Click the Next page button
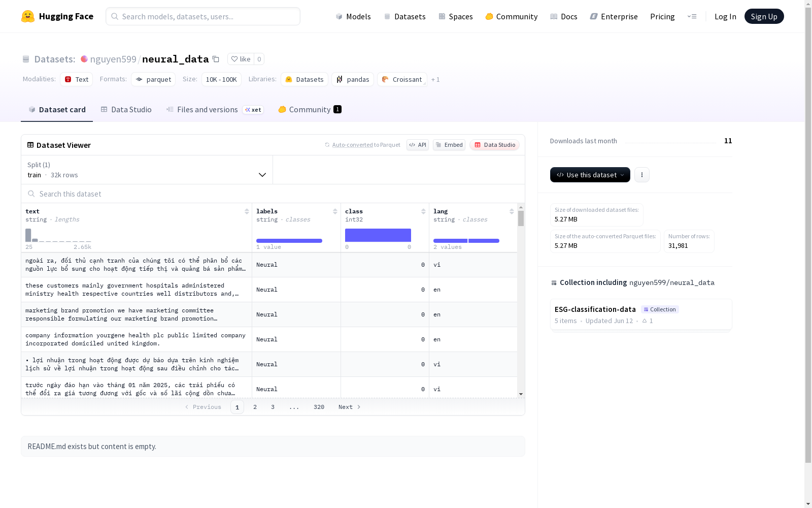The height and width of the screenshot is (508, 812). coord(350,407)
